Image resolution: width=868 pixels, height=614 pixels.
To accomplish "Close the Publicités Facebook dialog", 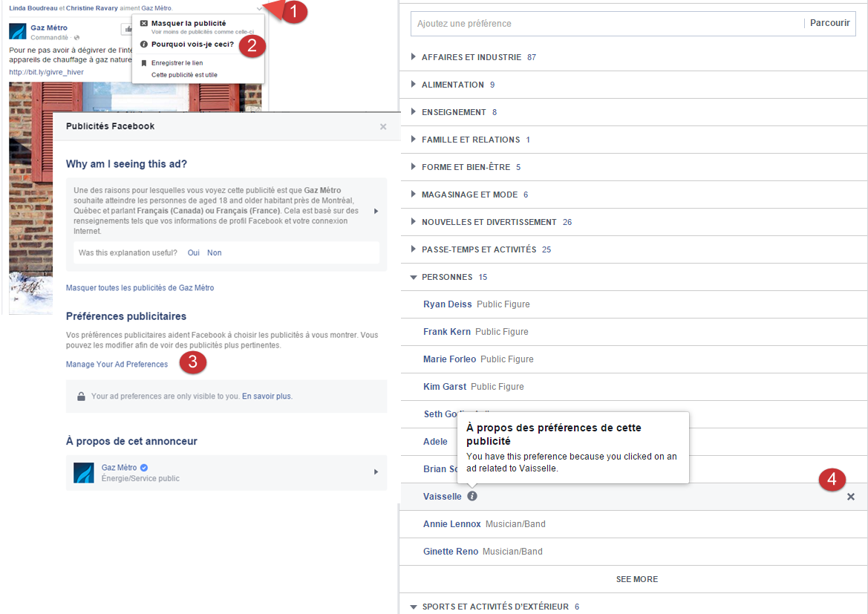I will click(x=383, y=126).
